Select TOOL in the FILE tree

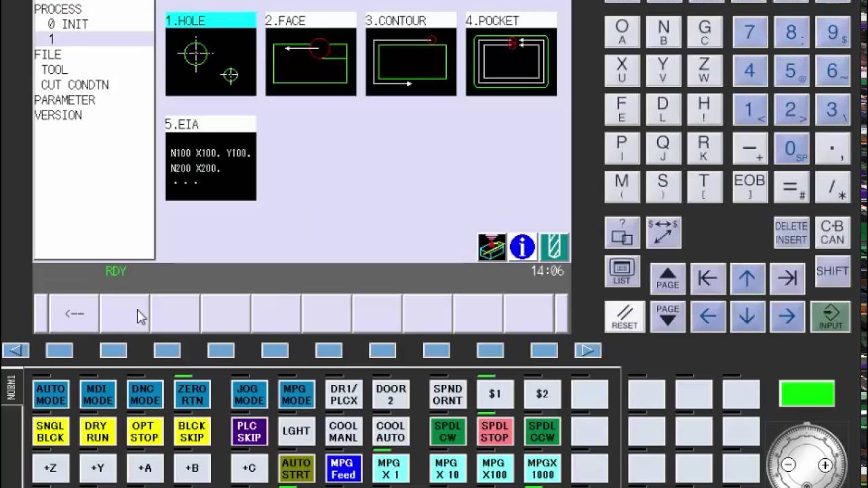pyautogui.click(x=54, y=70)
